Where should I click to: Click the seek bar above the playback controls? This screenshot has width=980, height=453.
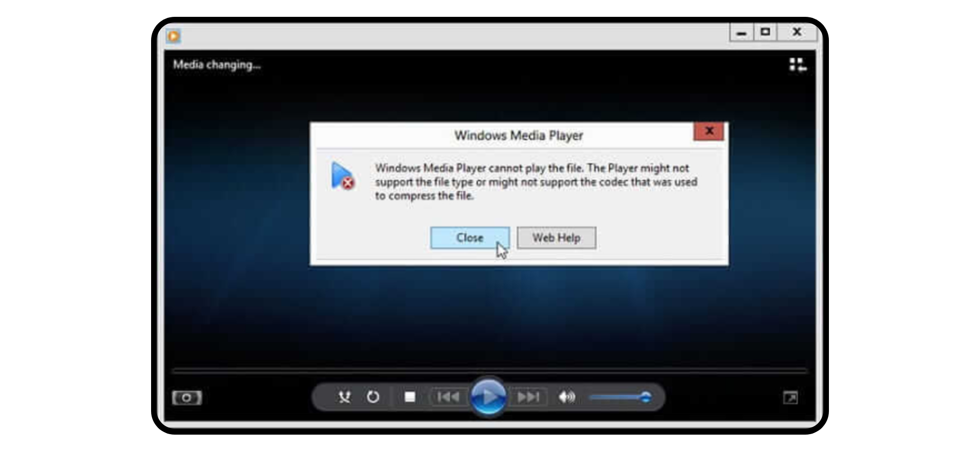pyautogui.click(x=490, y=370)
